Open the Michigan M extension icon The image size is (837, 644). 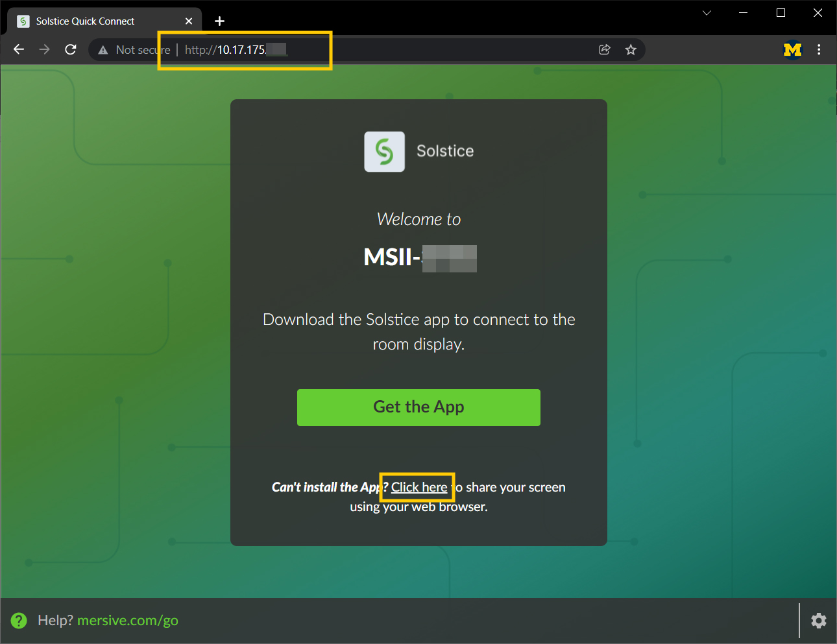coord(792,49)
